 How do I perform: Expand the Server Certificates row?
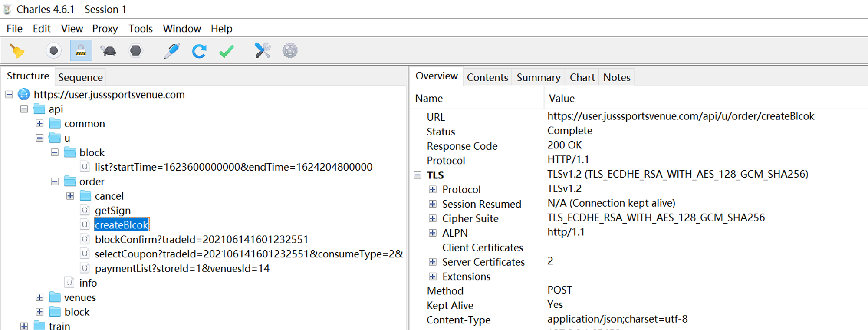433,262
